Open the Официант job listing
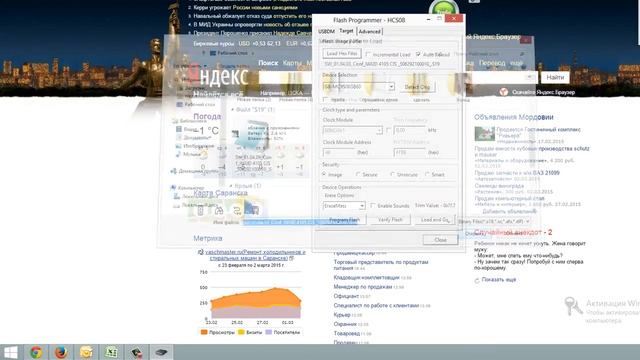 click(346, 296)
